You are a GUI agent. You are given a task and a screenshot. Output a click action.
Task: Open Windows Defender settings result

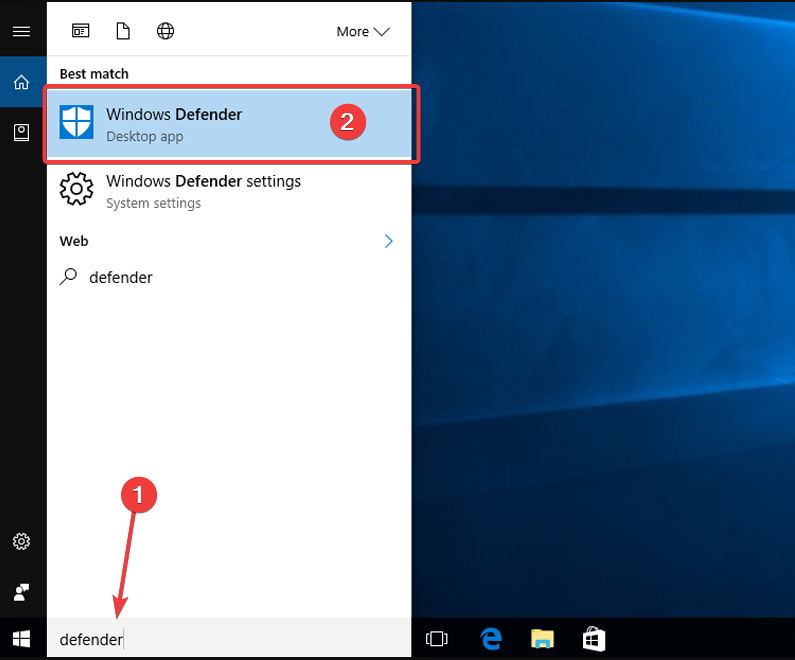229,191
